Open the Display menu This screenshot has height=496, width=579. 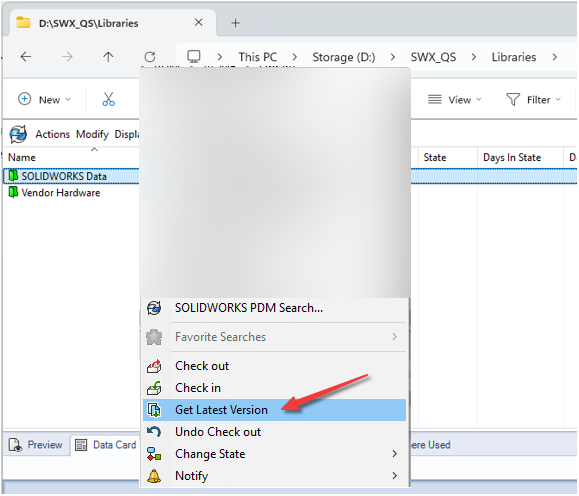coord(127,134)
